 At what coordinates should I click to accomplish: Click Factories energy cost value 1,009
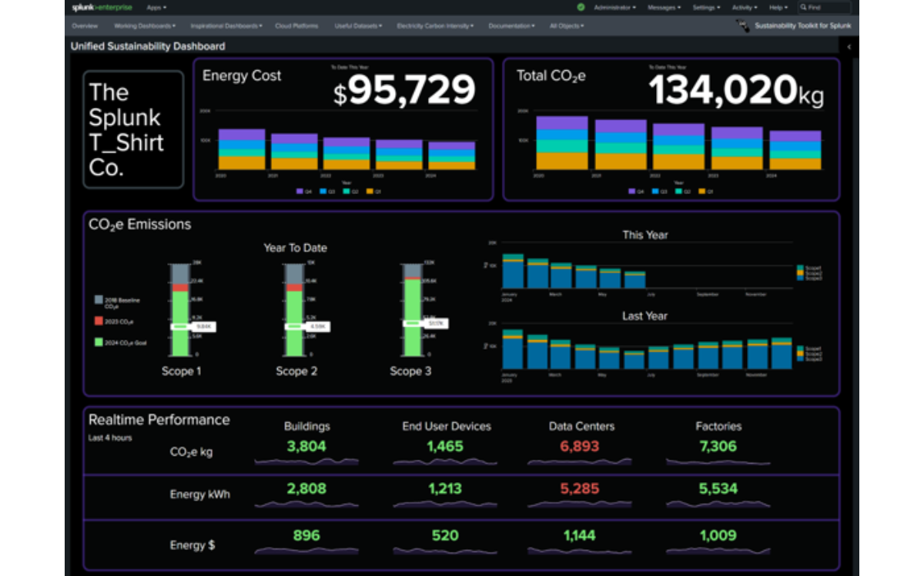[718, 535]
